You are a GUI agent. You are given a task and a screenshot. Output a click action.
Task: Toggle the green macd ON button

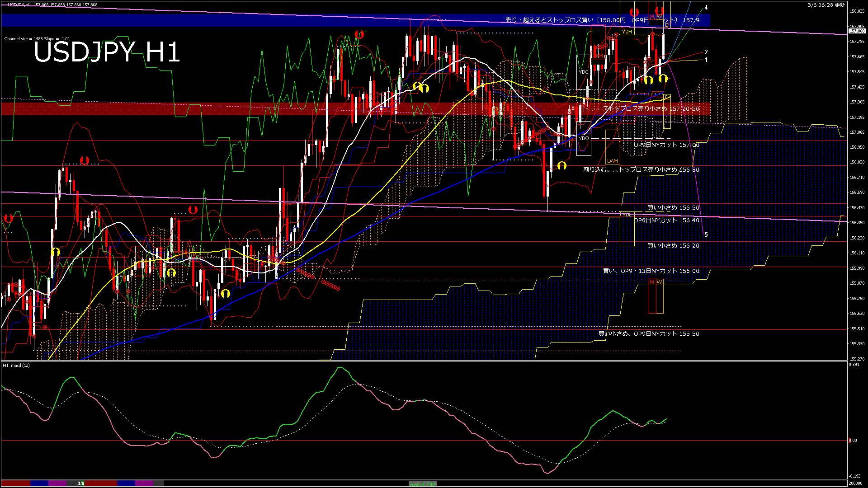pos(423,484)
